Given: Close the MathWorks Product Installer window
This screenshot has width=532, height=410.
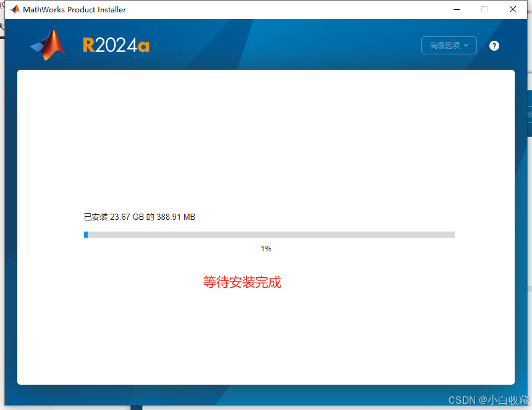Looking at the screenshot, I should pyautogui.click(x=513, y=9).
